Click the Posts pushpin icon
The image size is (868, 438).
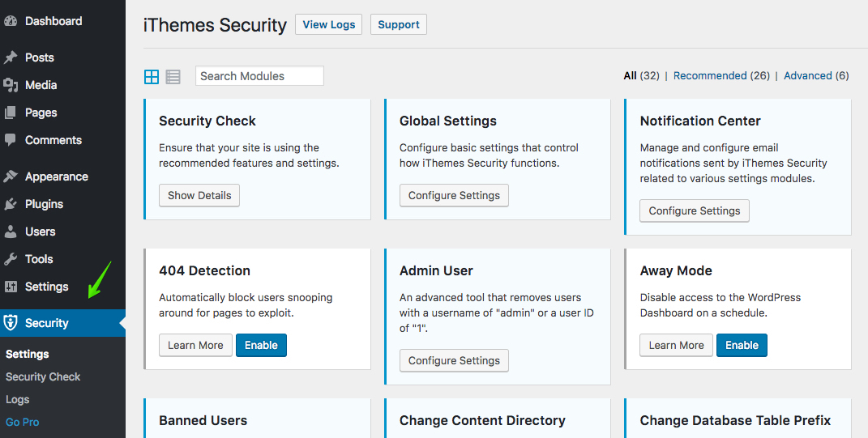pos(11,57)
